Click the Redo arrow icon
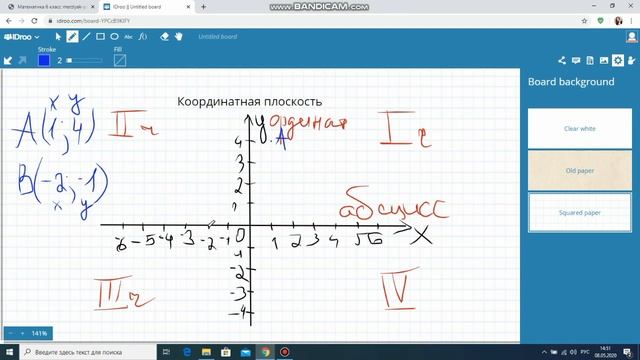The height and width of the screenshot is (360, 640). point(22,60)
